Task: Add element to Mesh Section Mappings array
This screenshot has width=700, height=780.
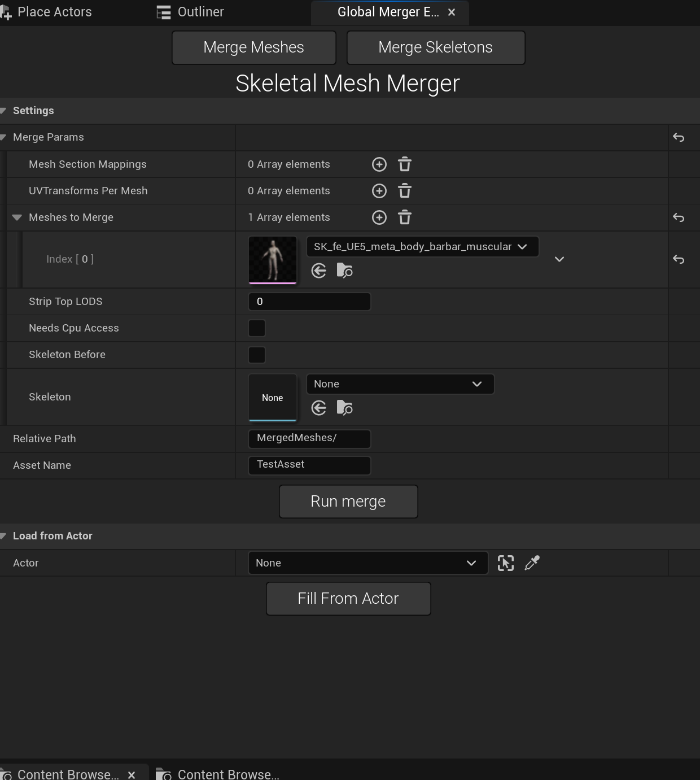Action: tap(379, 164)
